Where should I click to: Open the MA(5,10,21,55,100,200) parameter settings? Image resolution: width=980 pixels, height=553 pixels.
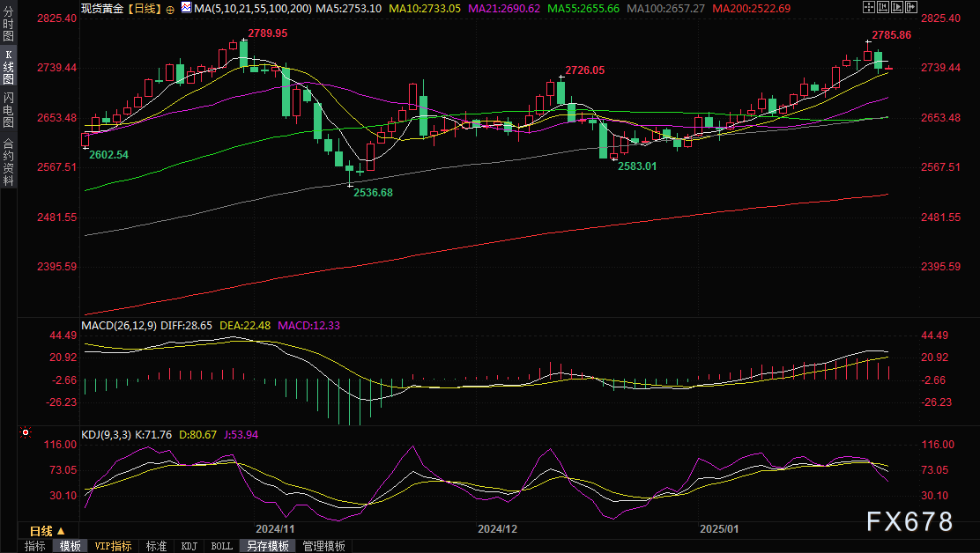pos(249,8)
